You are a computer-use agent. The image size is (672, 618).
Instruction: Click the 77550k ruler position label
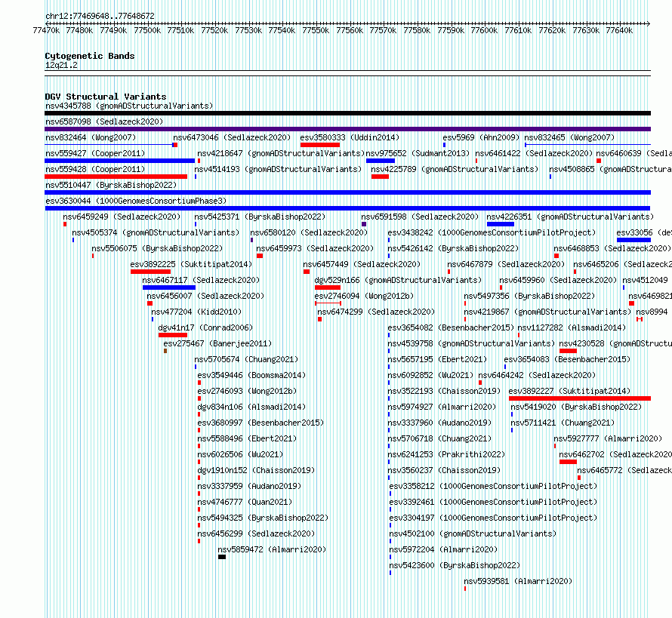click(316, 30)
